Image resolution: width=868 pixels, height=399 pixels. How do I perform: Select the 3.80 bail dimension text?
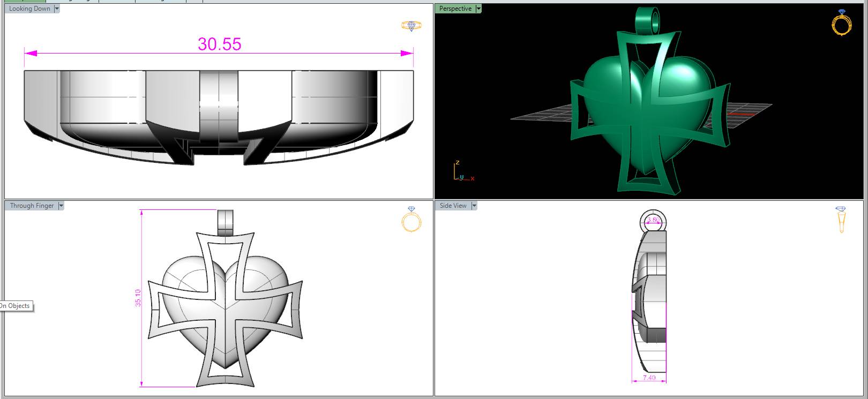click(653, 220)
